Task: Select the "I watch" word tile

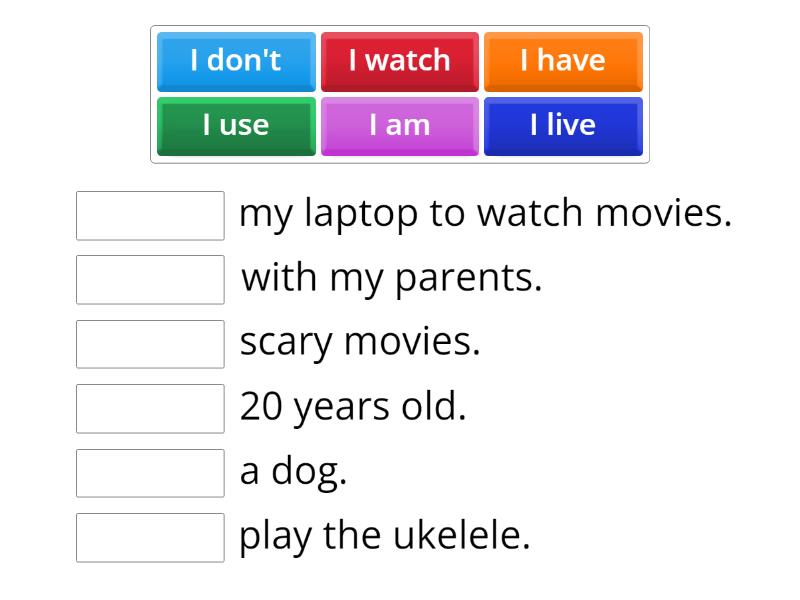Action: pyautogui.click(x=399, y=60)
